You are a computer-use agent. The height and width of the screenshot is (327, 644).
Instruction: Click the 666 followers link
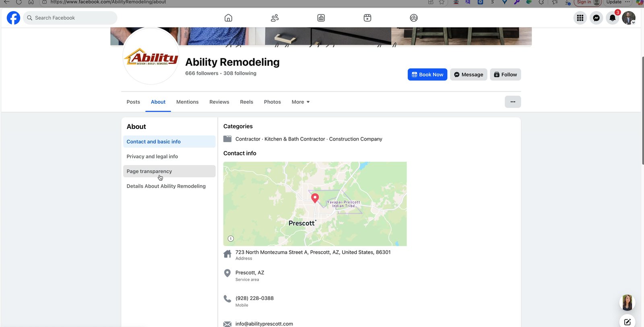point(202,73)
